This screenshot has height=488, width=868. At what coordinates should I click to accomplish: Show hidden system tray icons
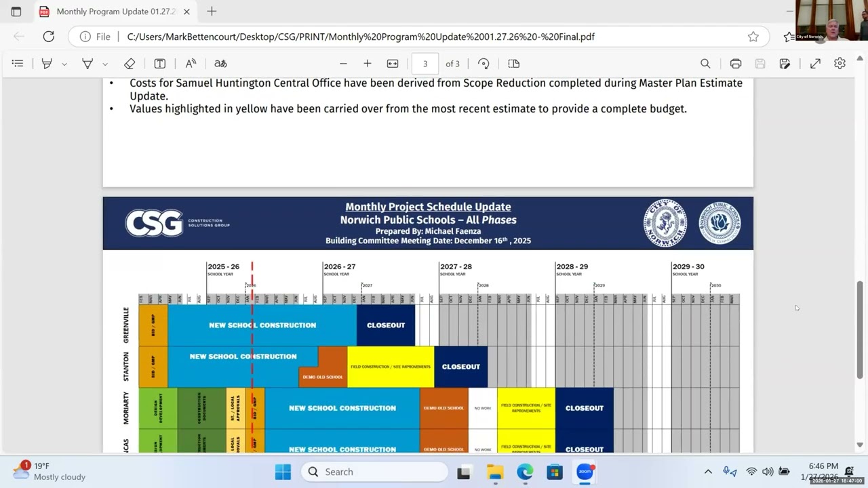tap(708, 472)
